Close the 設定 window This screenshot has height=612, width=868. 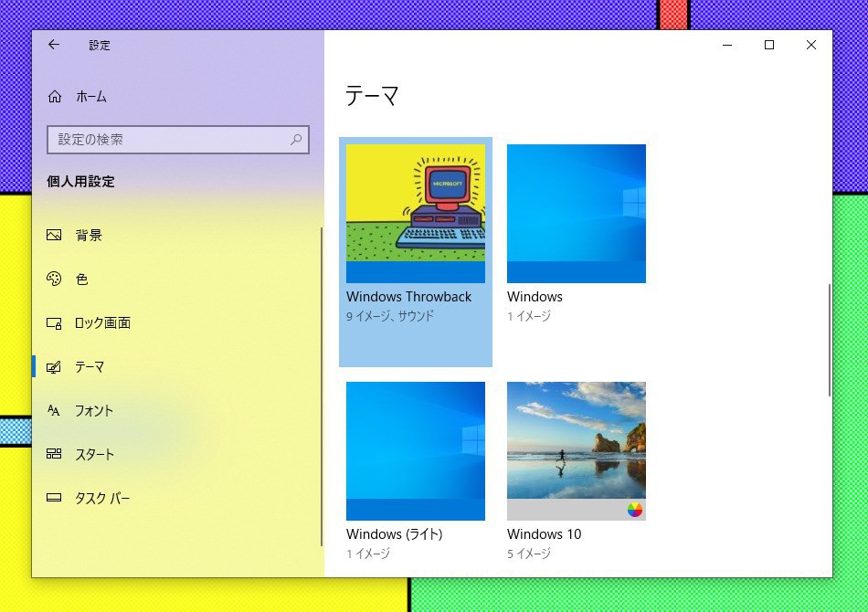tap(811, 45)
